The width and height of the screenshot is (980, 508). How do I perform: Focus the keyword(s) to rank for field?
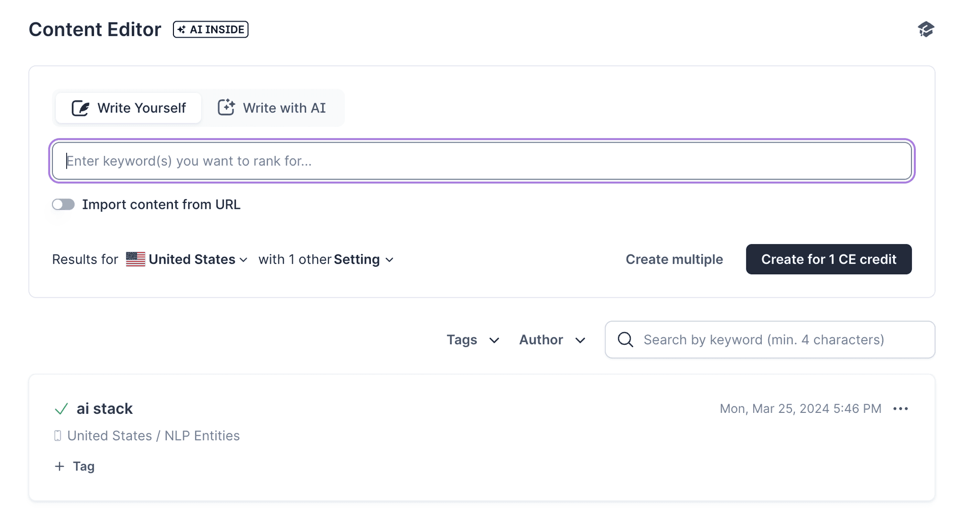[x=482, y=161]
